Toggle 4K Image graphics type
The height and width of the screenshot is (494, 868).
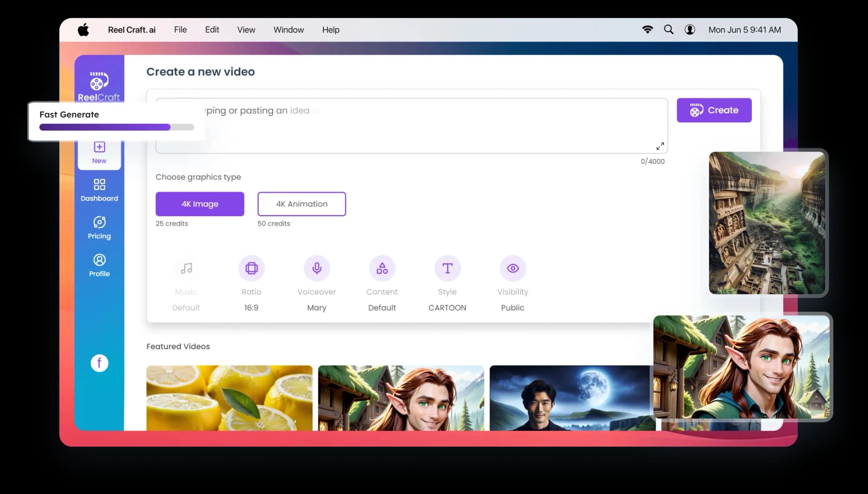[x=200, y=204]
